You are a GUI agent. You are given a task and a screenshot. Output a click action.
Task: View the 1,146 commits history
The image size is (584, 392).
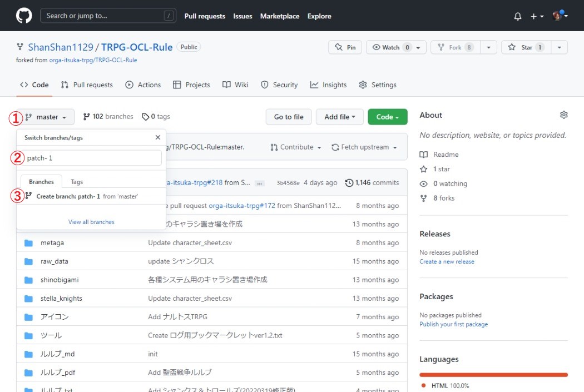tap(372, 183)
